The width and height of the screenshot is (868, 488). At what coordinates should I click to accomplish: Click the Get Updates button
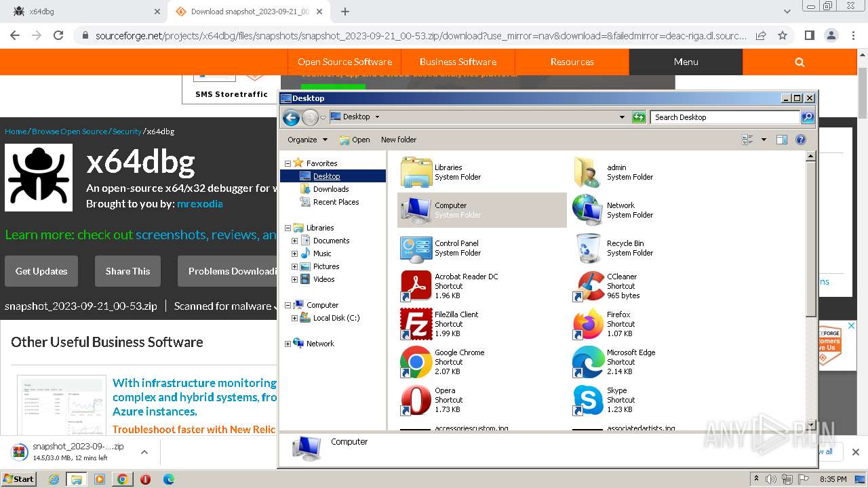pyautogui.click(x=41, y=271)
